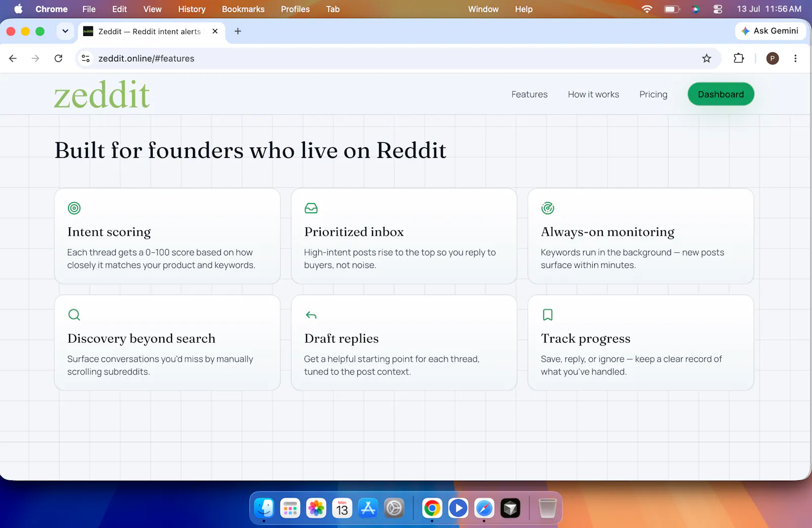The height and width of the screenshot is (528, 812).
Task: Open the View menu
Action: (152, 9)
